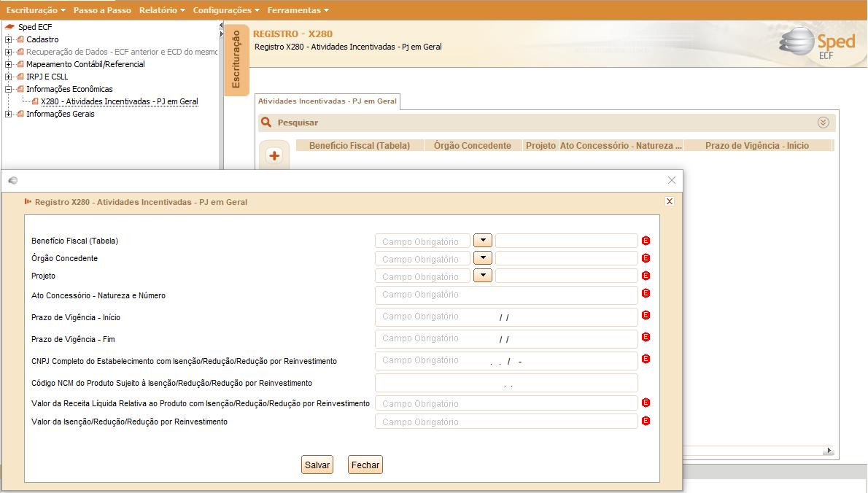Expand the IRPJ E CSLL tree node
Screen dimensions: 868x493
(8, 77)
